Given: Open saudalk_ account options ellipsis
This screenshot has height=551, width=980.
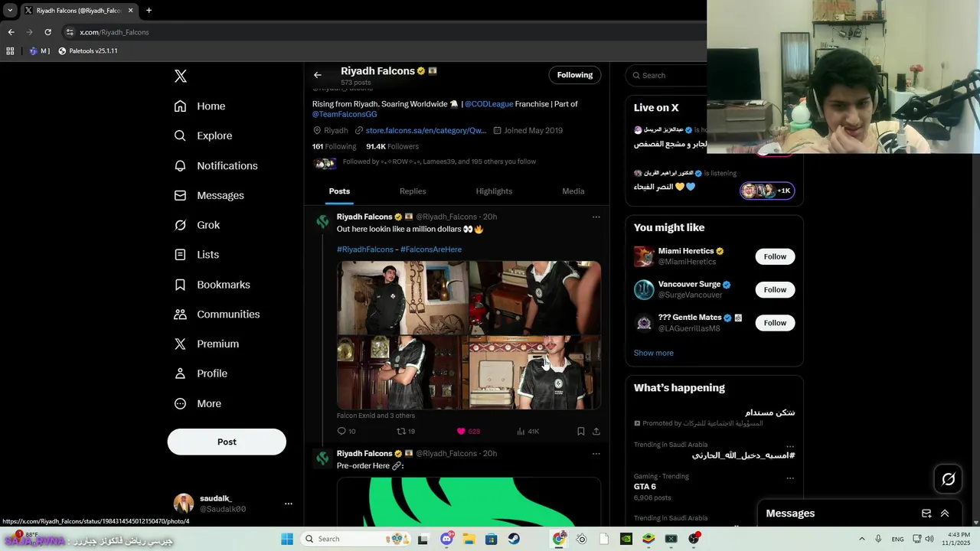Looking at the screenshot, I should [x=289, y=504].
